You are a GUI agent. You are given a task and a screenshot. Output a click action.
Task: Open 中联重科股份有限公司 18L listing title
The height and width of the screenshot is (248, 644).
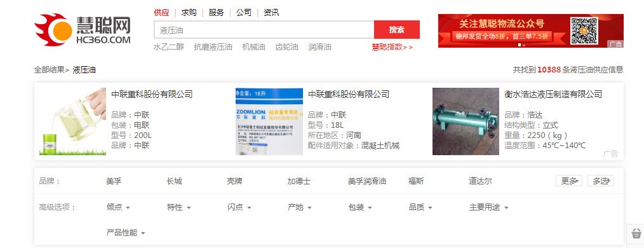pos(349,94)
